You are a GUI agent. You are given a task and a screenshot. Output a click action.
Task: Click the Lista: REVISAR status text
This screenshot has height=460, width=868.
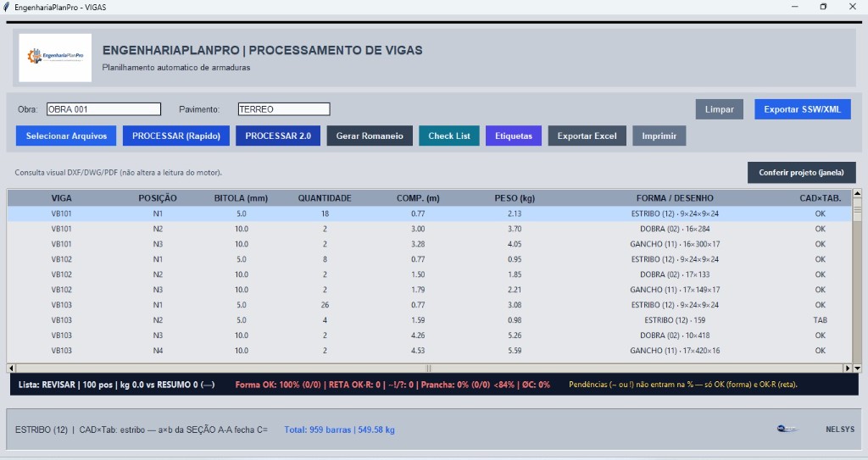[x=116, y=385]
